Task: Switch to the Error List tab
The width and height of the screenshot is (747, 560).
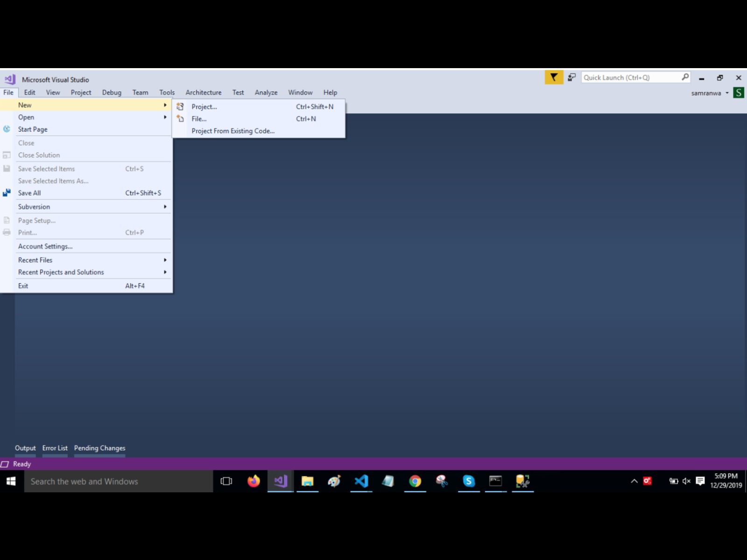Action: tap(55, 448)
